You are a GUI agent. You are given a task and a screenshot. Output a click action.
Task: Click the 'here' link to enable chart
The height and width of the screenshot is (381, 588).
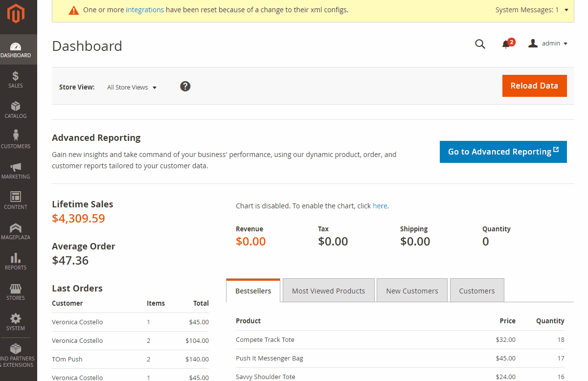(x=380, y=206)
